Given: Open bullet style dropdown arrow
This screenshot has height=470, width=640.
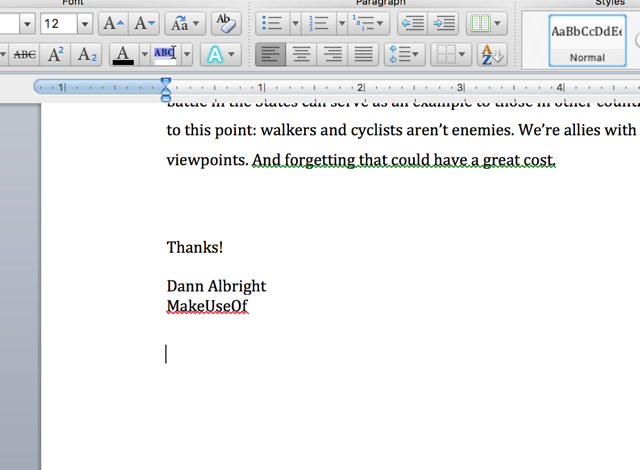Looking at the screenshot, I should (296, 24).
